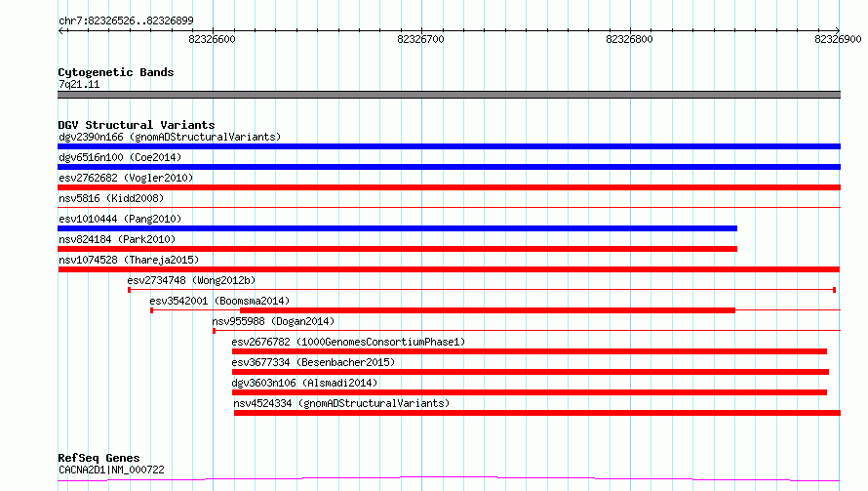
Task: Select the red nsv4524334 variant bar
Action: point(537,413)
